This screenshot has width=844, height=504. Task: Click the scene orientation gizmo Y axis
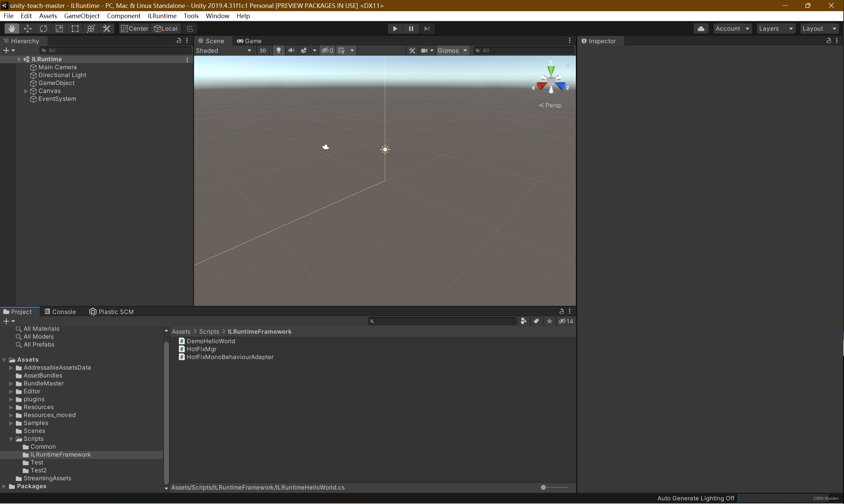tap(550, 70)
